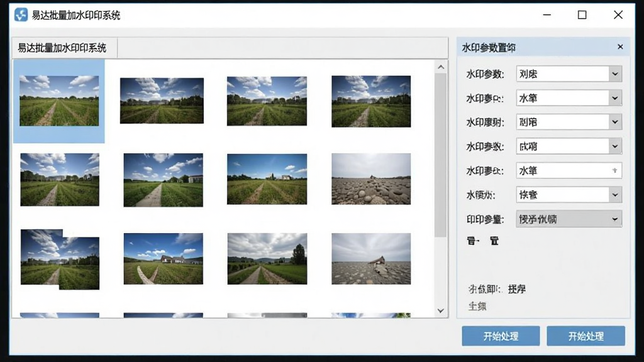The image size is (644, 362).
Task: Select the blue-highlighted field thumbnail
Action: tap(59, 101)
